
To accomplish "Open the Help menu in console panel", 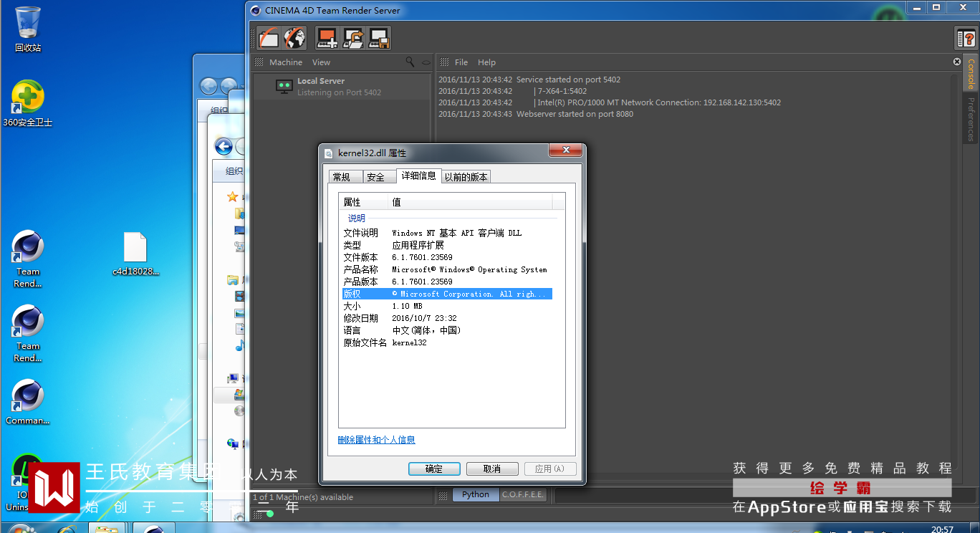I will point(486,62).
